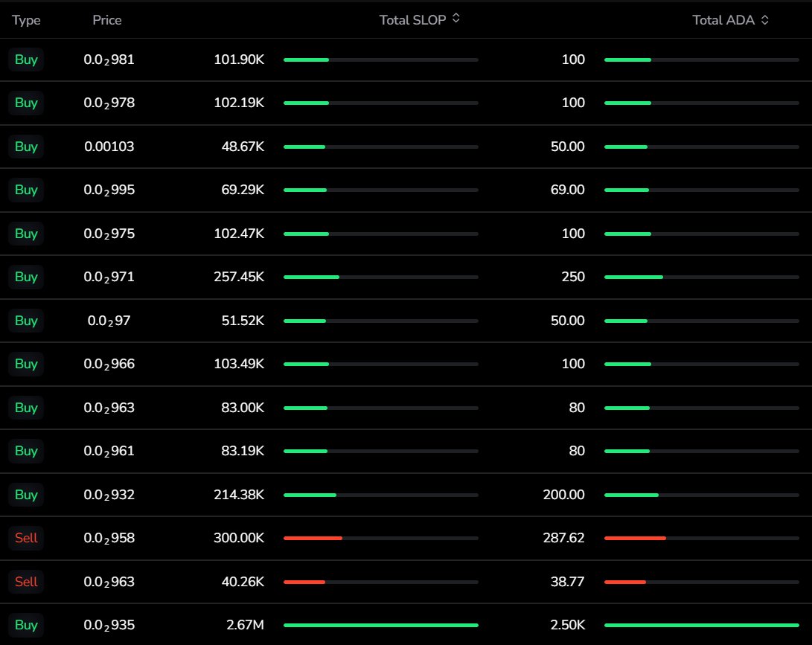The height and width of the screenshot is (645, 812).
Task: Click the Buy badge on the 257.45K row
Action: (x=25, y=277)
